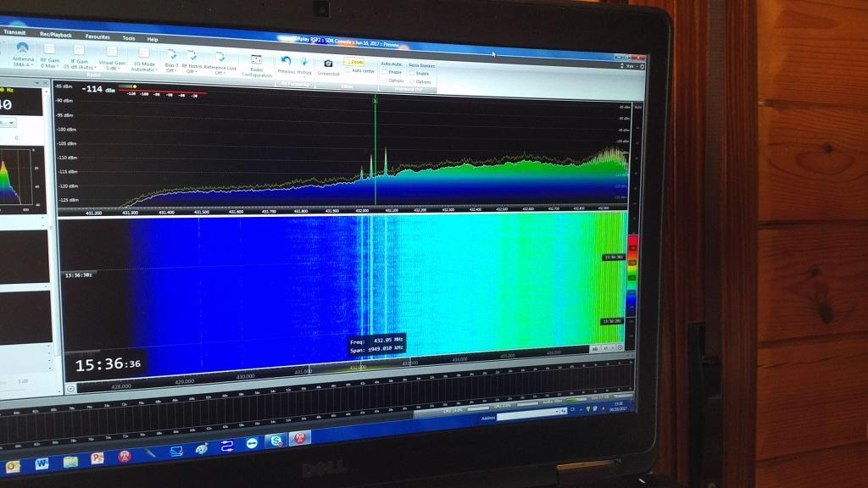This screenshot has width=868, height=488.
Task: Click the 432.000 label on frequency scale
Action: tap(362, 211)
